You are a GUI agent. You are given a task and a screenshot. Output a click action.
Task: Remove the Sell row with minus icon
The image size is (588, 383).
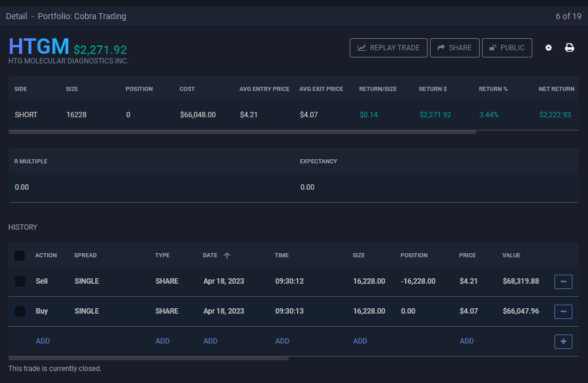563,281
